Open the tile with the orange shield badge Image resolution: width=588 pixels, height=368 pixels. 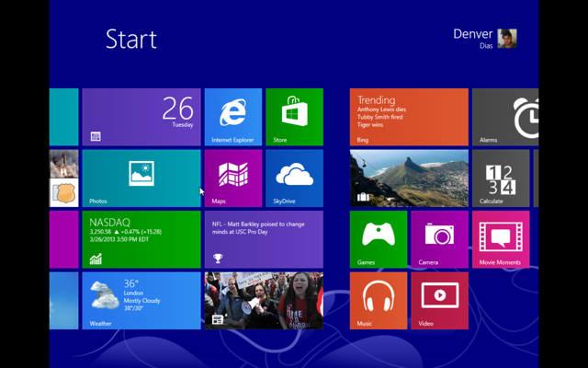[63, 192]
